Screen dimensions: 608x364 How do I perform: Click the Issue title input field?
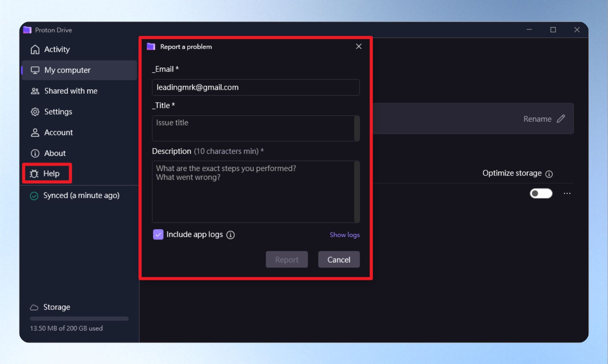click(256, 128)
